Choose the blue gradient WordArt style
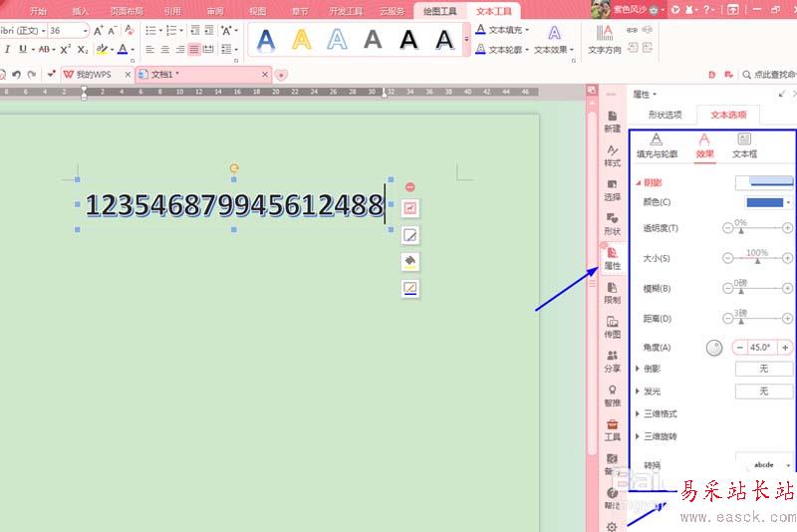The image size is (797, 532). [266, 40]
